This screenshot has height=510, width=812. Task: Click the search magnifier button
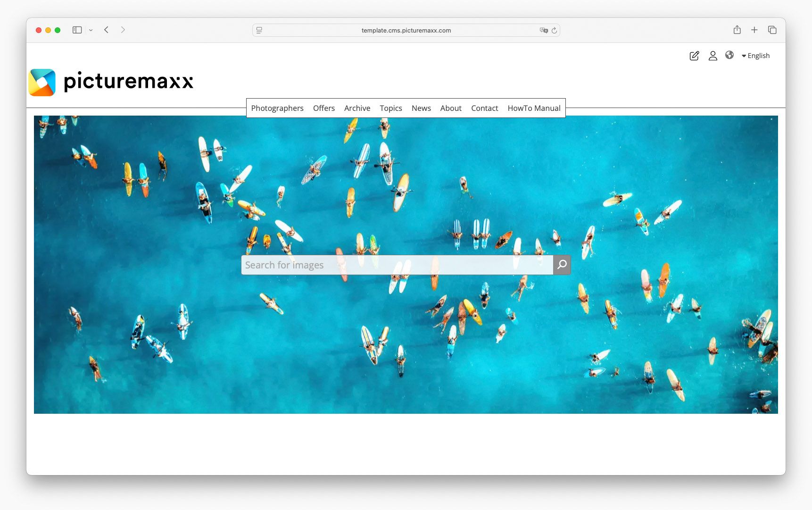[562, 265]
